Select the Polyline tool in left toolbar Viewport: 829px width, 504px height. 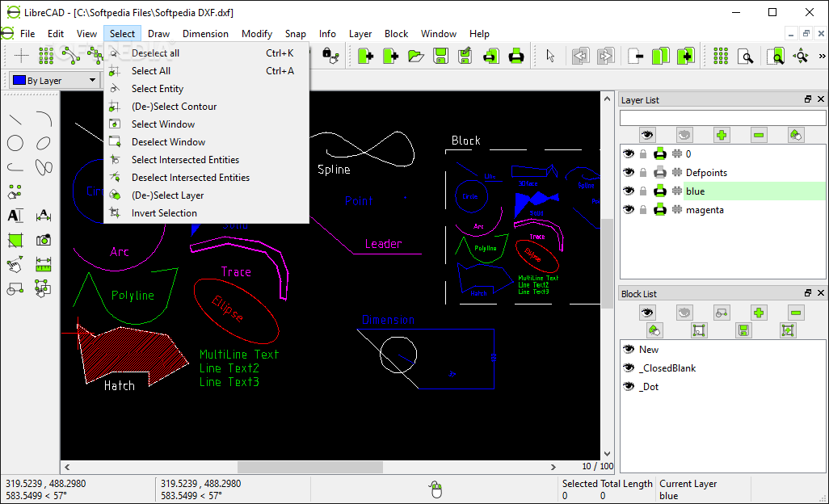pos(15,167)
